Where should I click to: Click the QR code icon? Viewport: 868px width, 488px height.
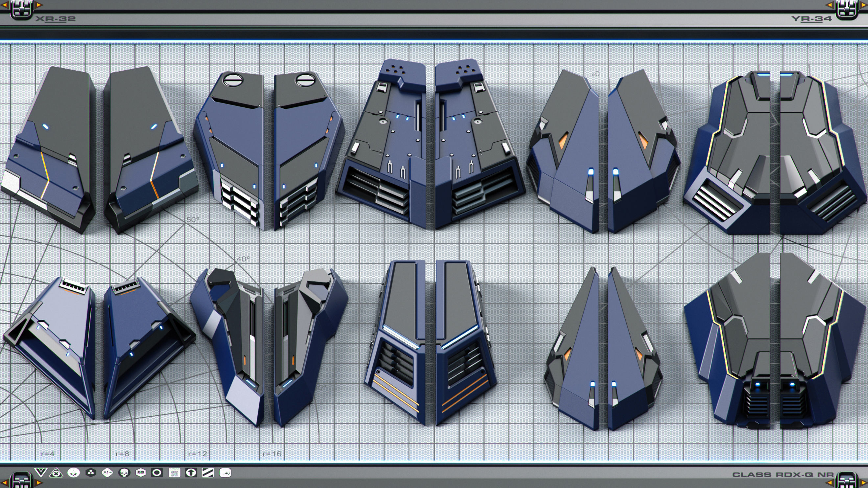pos(174,473)
